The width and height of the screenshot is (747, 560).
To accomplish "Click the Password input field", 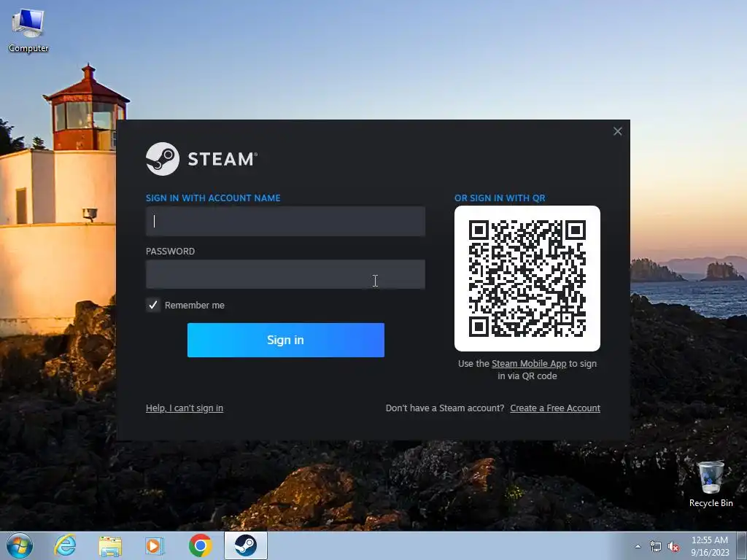I will tap(285, 274).
